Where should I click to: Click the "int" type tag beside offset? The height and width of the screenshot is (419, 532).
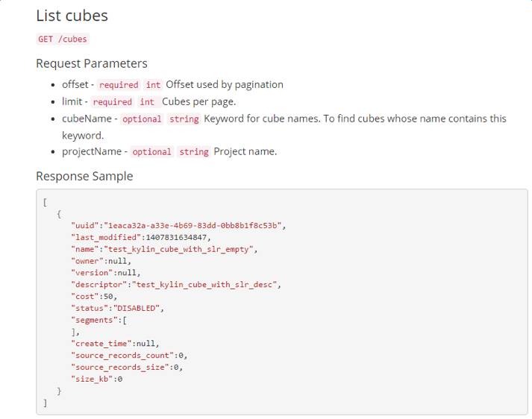(x=153, y=85)
